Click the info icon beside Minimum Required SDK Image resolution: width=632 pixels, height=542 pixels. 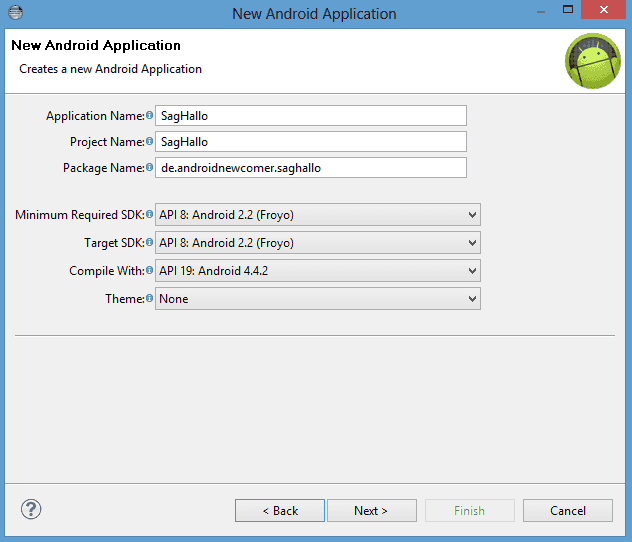point(150,214)
